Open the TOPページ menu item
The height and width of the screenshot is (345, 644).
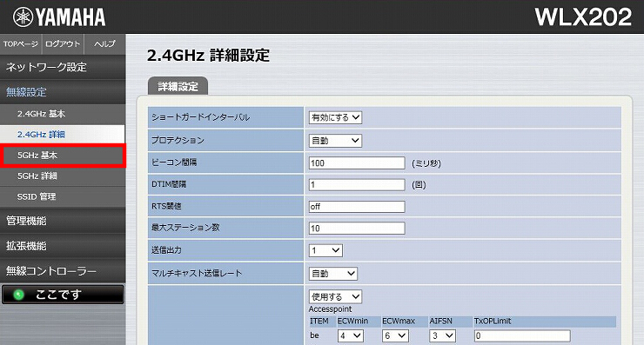click(21, 44)
